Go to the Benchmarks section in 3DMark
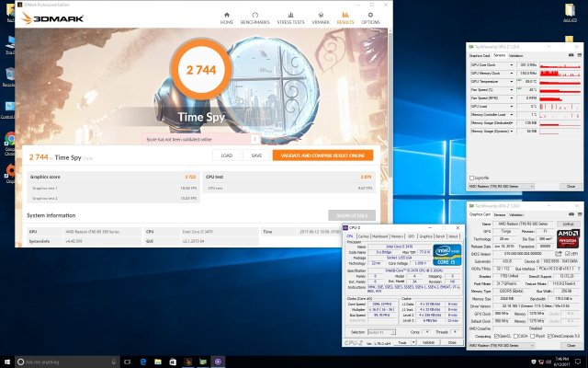This screenshot has width=588, height=368. (x=255, y=18)
